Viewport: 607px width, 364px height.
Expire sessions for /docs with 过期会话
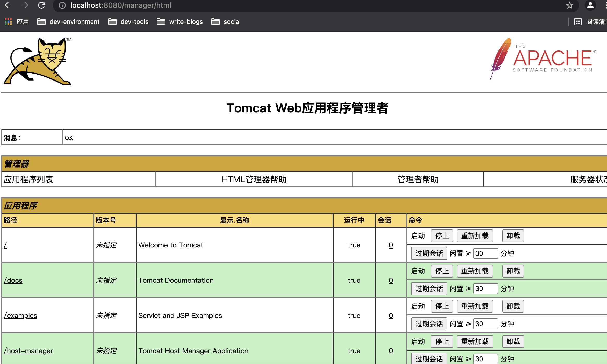click(429, 289)
